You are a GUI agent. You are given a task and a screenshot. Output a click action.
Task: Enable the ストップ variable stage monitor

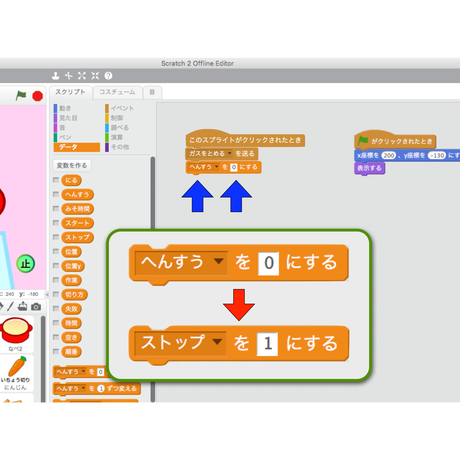coord(56,237)
